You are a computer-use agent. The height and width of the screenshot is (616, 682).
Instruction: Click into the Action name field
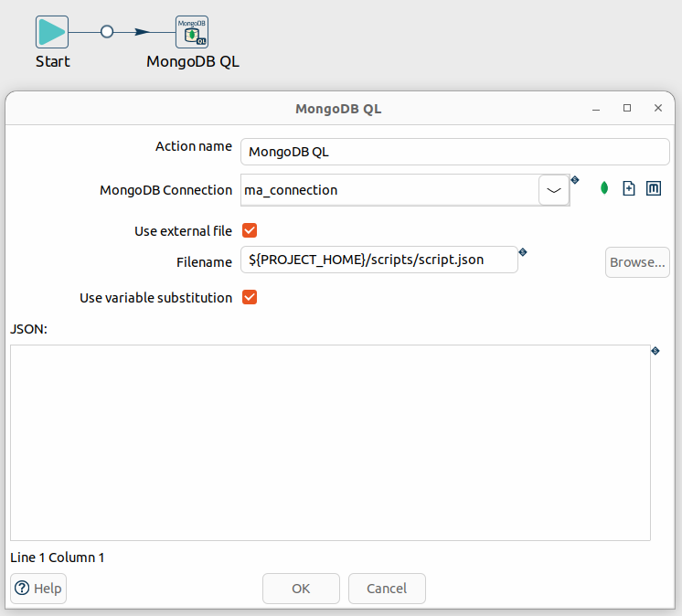point(455,152)
